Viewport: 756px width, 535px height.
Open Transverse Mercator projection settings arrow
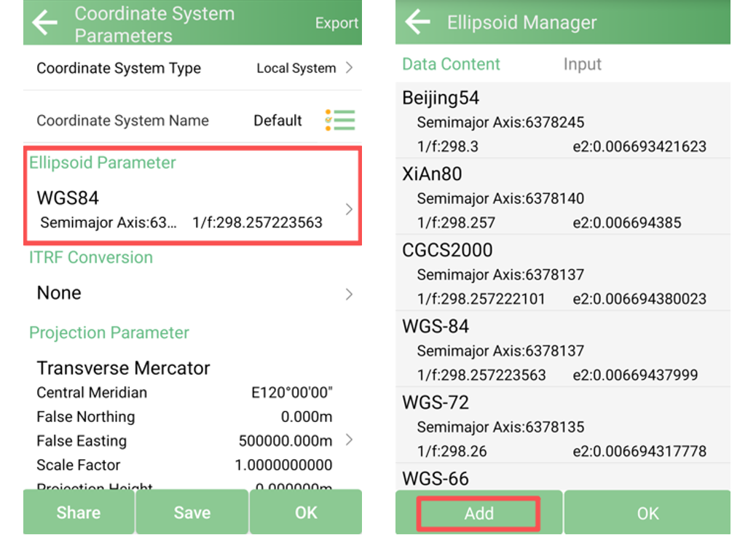(349, 440)
